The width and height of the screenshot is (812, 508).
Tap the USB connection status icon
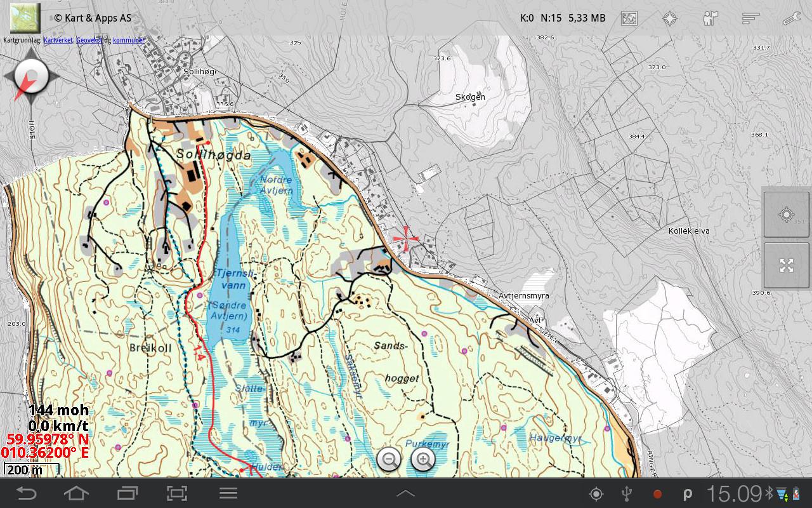point(627,493)
